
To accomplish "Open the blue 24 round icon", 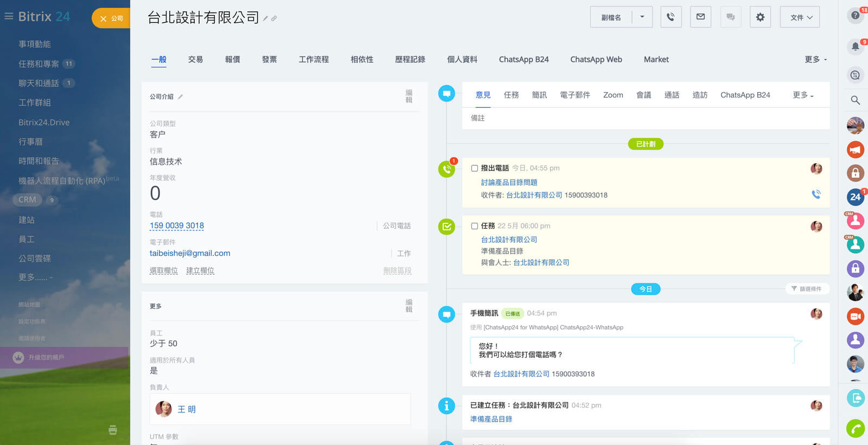I will click(856, 197).
